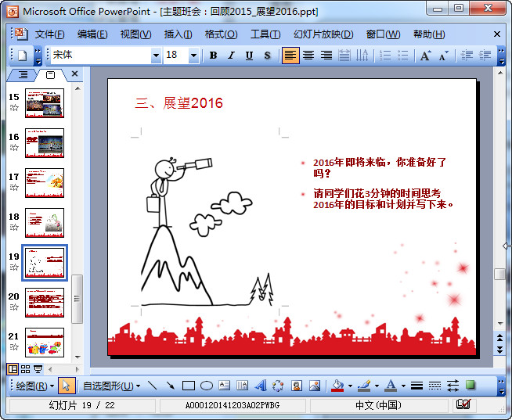Viewport: 512px width, 420px height.
Task: Open the 帮助(H) menu
Action: pos(429,34)
